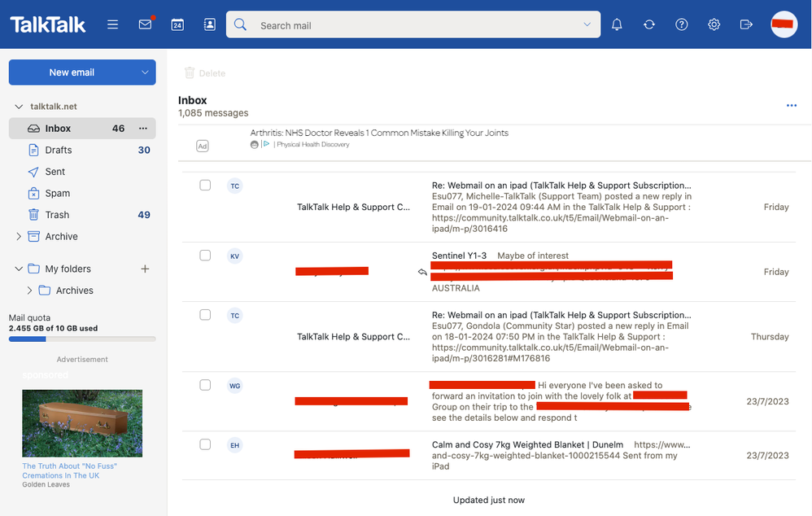The height and width of the screenshot is (516, 812).
Task: Open the calendar icon in header
Action: (177, 24)
